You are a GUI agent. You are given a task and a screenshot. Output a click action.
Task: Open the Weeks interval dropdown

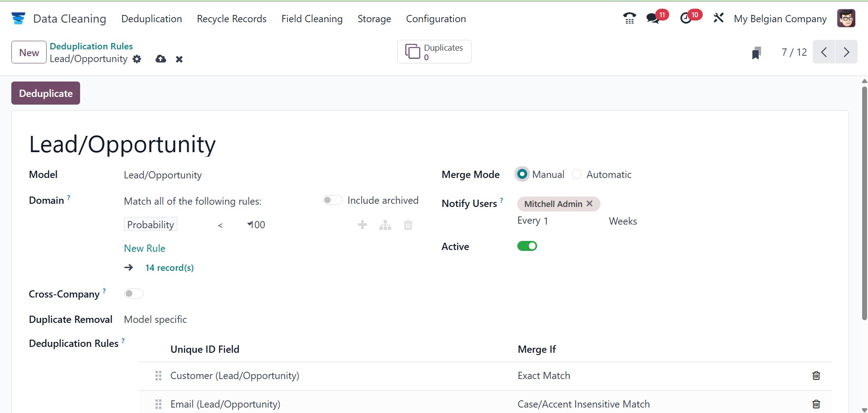623,221
